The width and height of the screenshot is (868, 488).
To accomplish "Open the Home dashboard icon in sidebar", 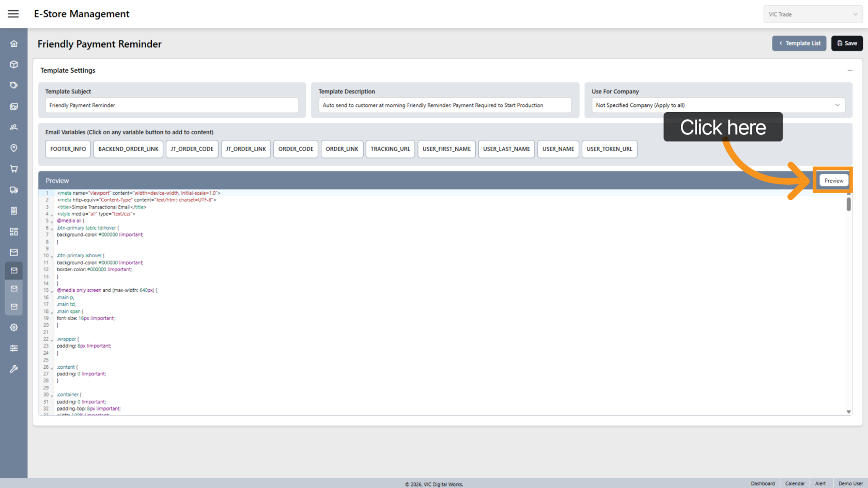I will coord(13,43).
